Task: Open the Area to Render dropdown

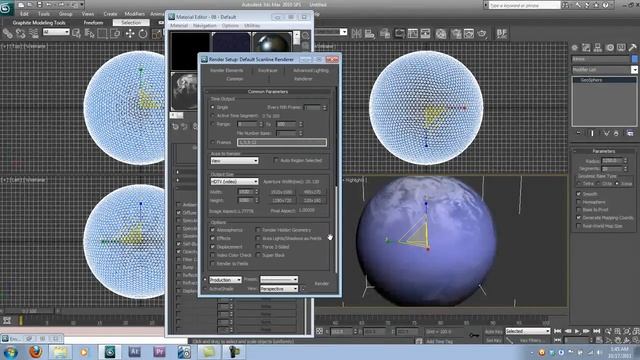Action: [234, 161]
